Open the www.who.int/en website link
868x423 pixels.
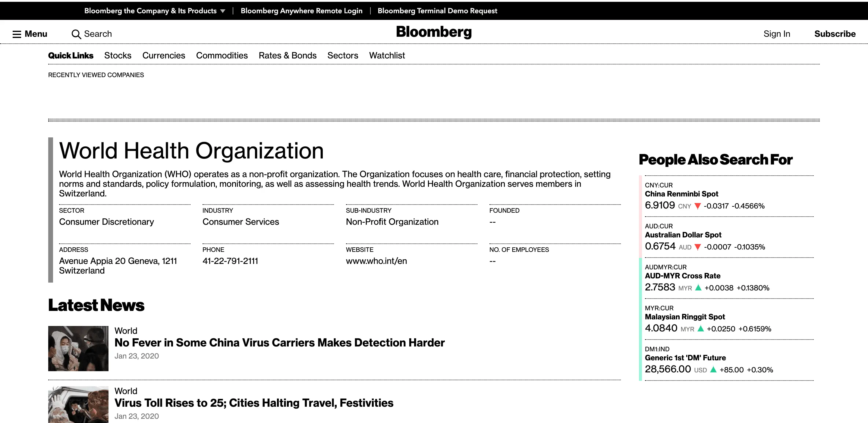(x=376, y=261)
